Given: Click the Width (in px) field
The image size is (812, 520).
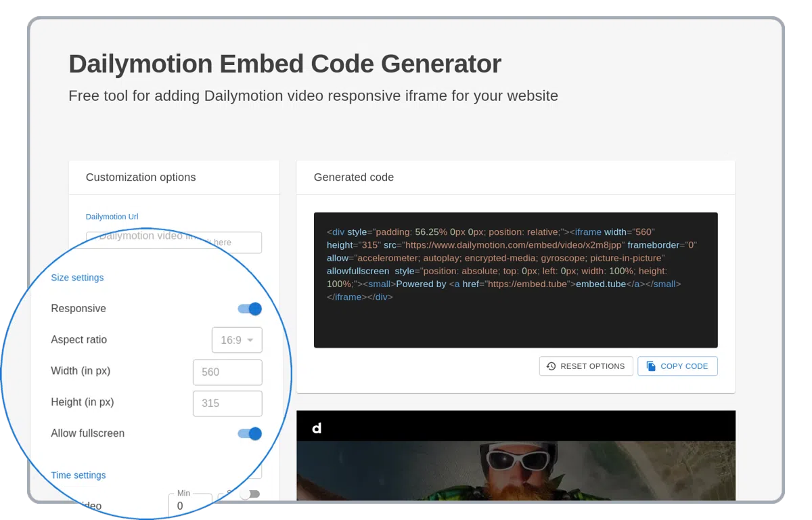Looking at the screenshot, I should (227, 372).
